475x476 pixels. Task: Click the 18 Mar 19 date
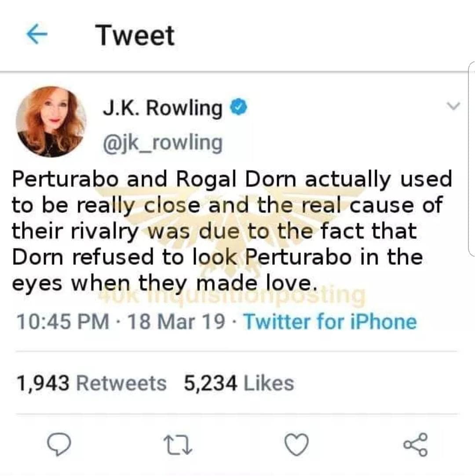click(x=174, y=322)
